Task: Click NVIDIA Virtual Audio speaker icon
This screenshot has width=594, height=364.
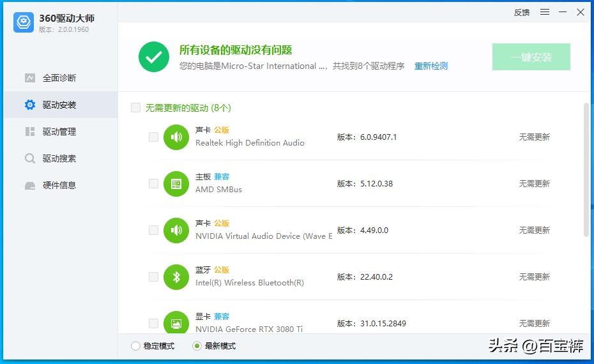Action: coord(176,231)
